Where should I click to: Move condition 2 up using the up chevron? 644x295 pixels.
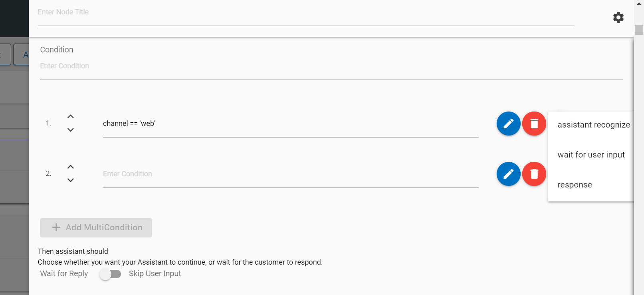[71, 166]
